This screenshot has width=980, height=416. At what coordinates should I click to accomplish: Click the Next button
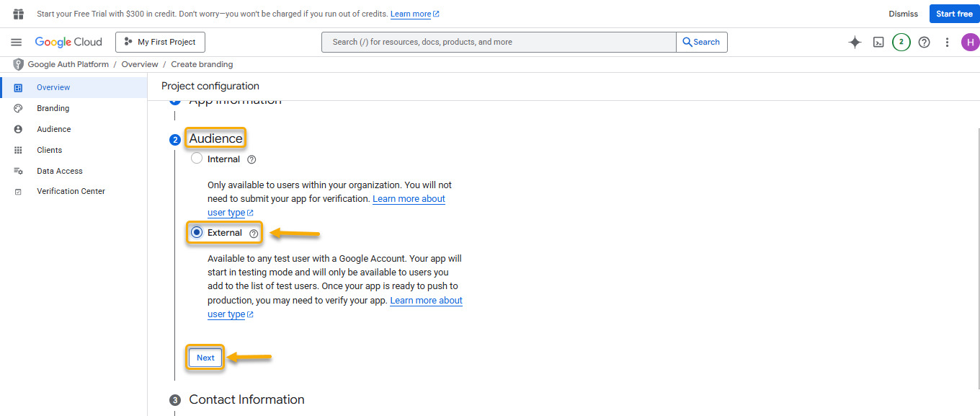coord(205,358)
